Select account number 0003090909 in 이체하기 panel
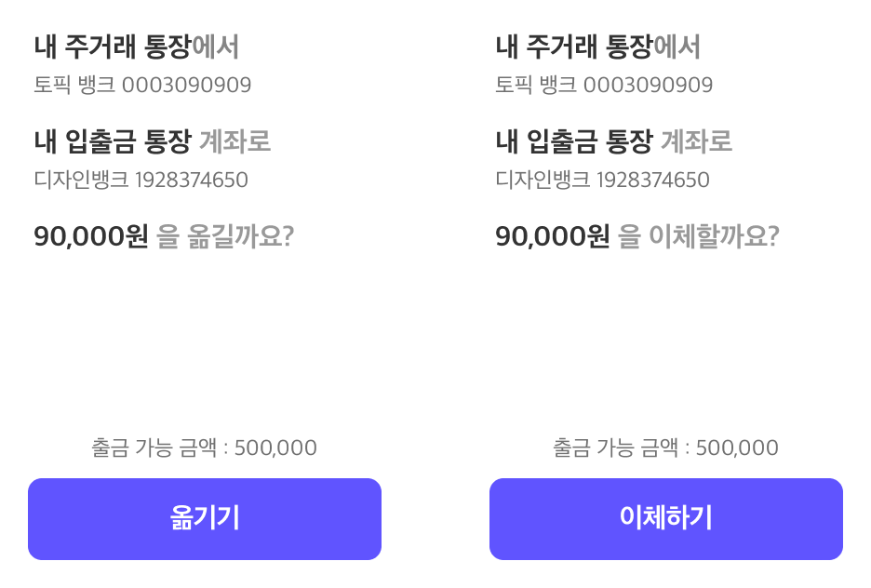 tap(649, 86)
